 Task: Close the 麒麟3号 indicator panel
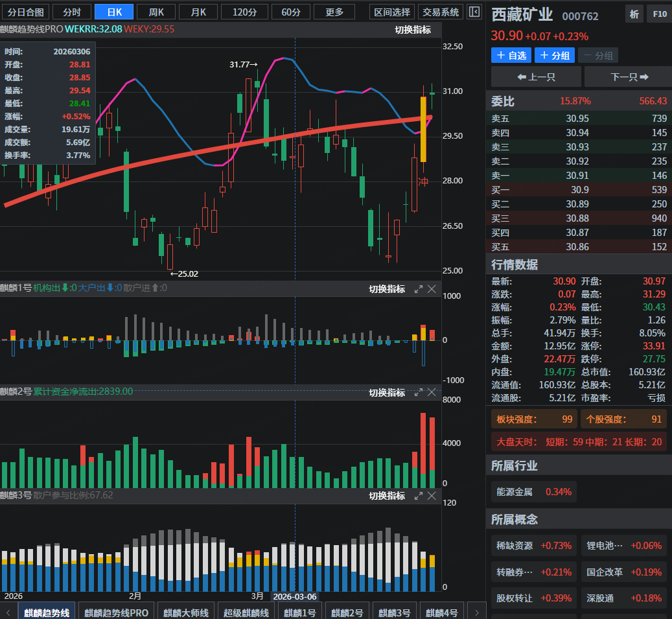tap(432, 495)
